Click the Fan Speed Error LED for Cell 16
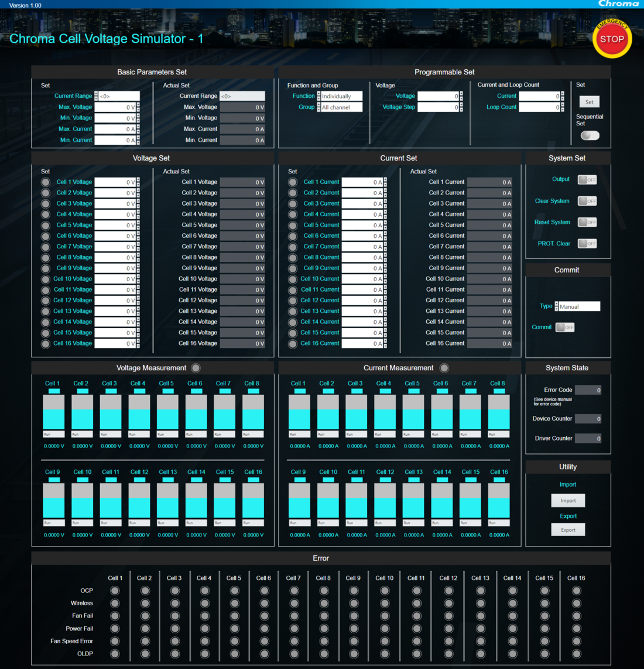 tap(577, 641)
